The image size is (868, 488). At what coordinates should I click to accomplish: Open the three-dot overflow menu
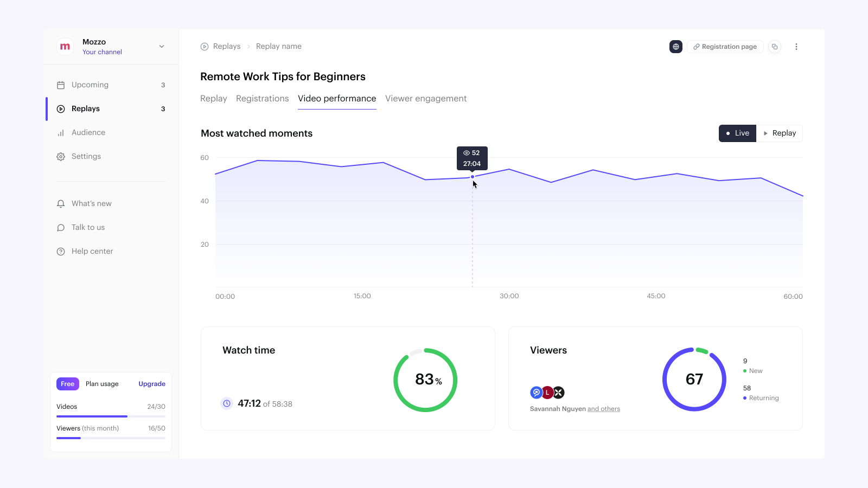[796, 47]
